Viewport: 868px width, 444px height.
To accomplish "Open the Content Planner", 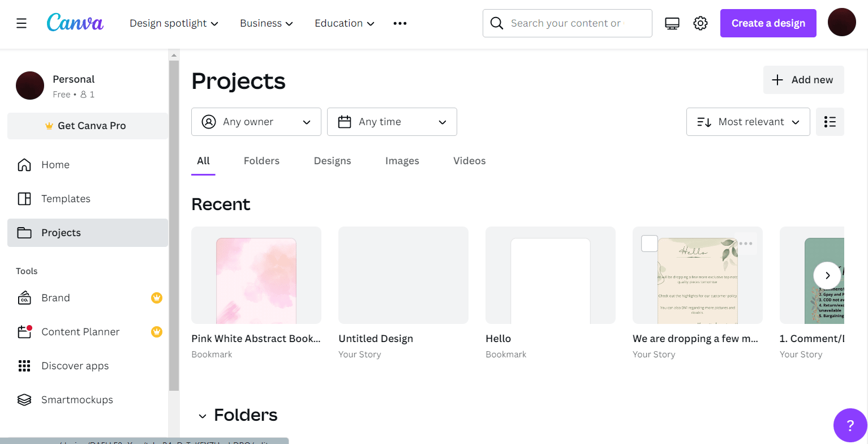I will pos(80,331).
